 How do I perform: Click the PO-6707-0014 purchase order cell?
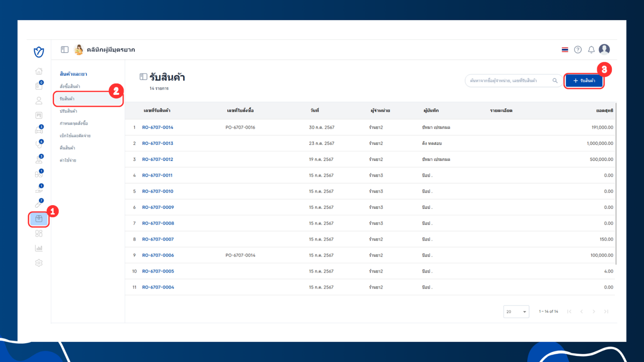[x=240, y=255]
